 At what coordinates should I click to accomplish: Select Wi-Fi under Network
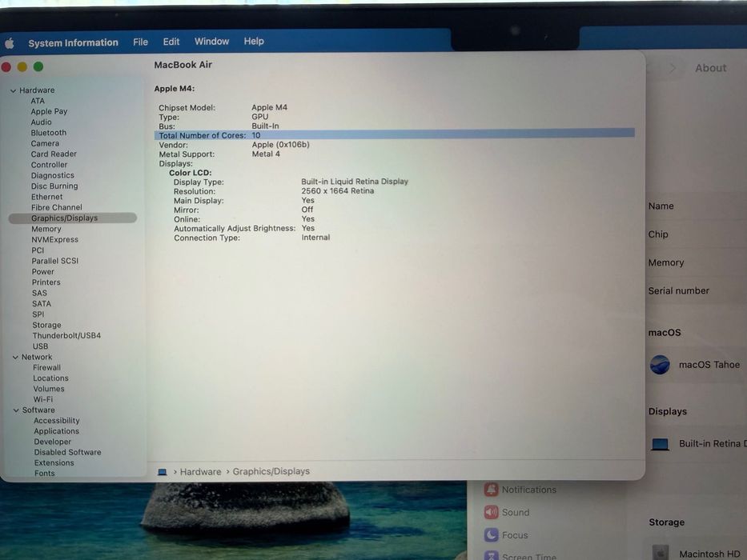point(43,399)
